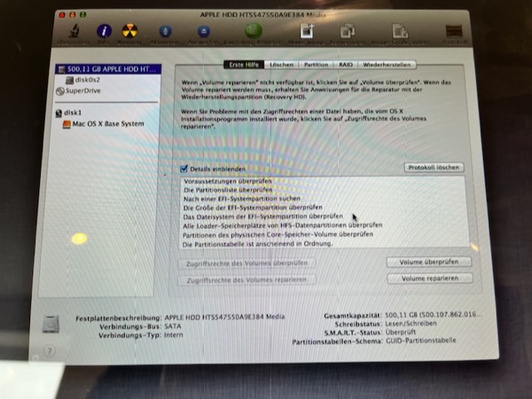Screen dimensions: 532x399
Task: Open the Protokoll log toolbar icon
Action: 454,32
